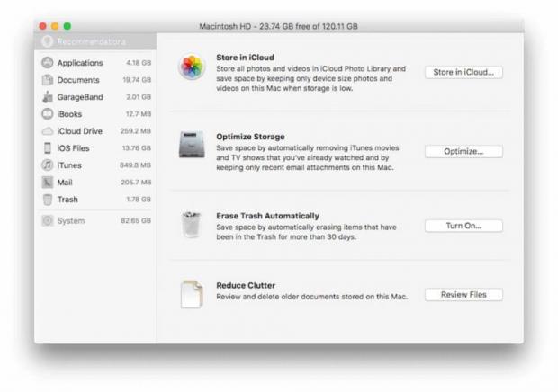This screenshot has width=558, height=392.
Task: Turn on Erase Trash Automatically
Action: (x=463, y=226)
